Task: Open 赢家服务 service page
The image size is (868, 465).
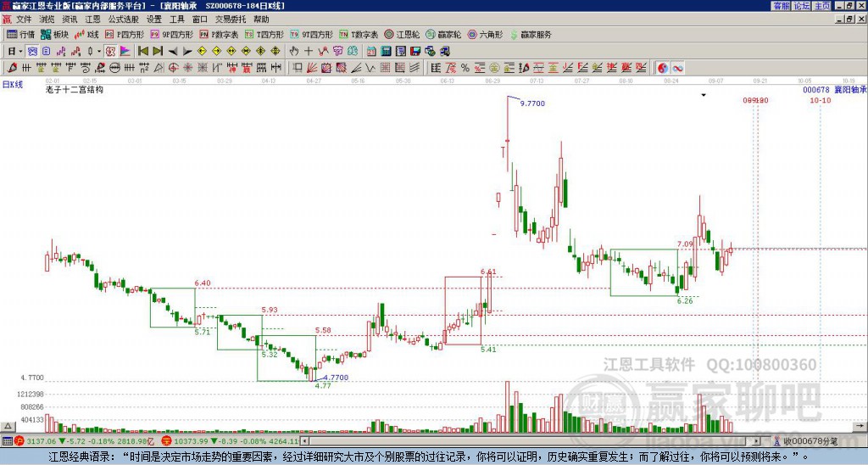Action: 531,34
